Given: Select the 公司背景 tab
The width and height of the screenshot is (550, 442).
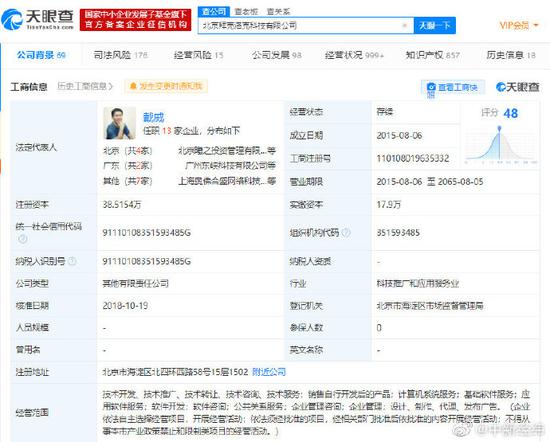Looking at the screenshot, I should click(41, 55).
